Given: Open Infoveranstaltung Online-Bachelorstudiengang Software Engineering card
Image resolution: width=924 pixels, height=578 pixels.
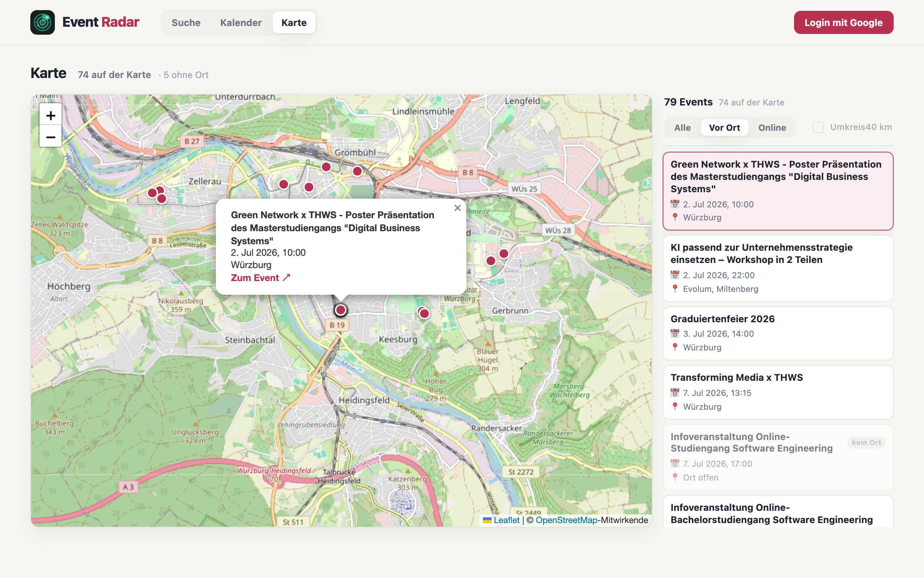Looking at the screenshot, I should (778, 512).
